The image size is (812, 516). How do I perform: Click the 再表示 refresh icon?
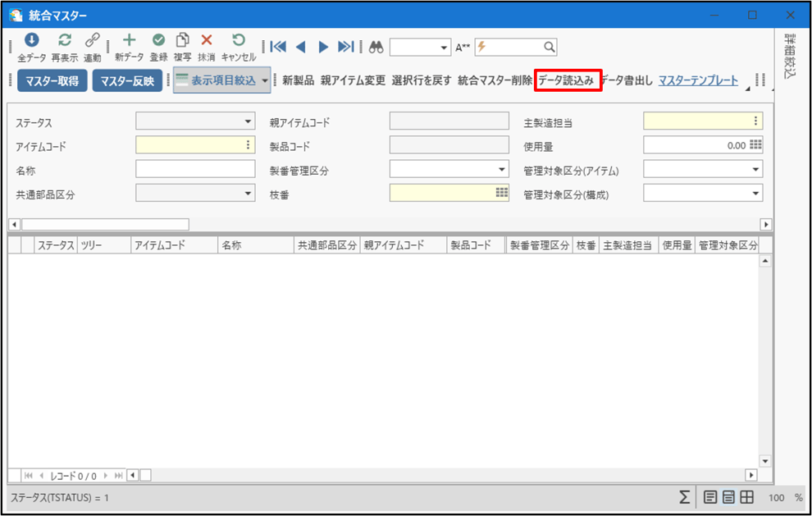(x=65, y=41)
